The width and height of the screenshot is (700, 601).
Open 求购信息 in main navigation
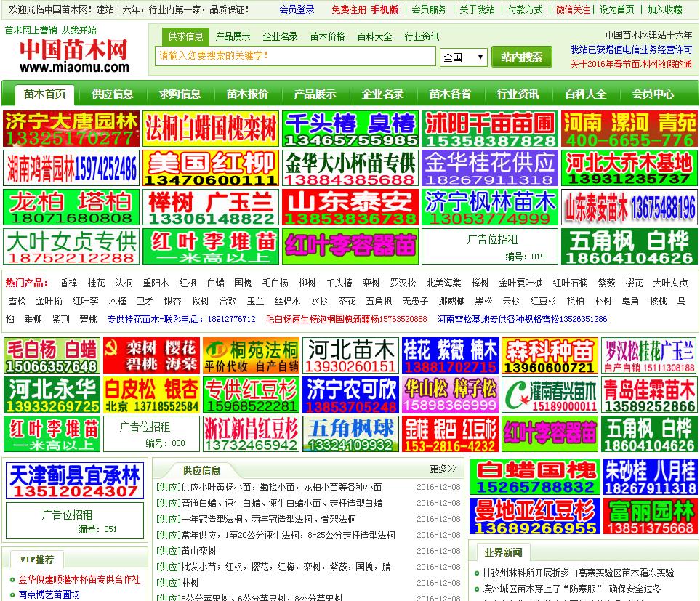click(180, 94)
